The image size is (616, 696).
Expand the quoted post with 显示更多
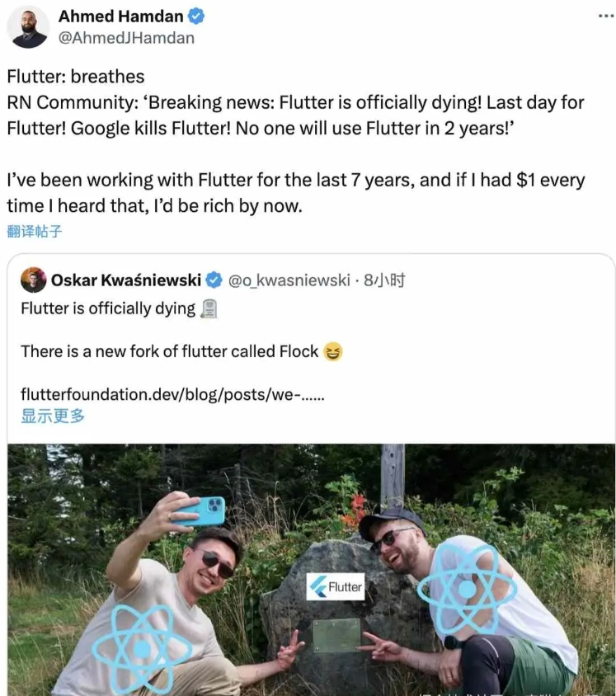53,416
